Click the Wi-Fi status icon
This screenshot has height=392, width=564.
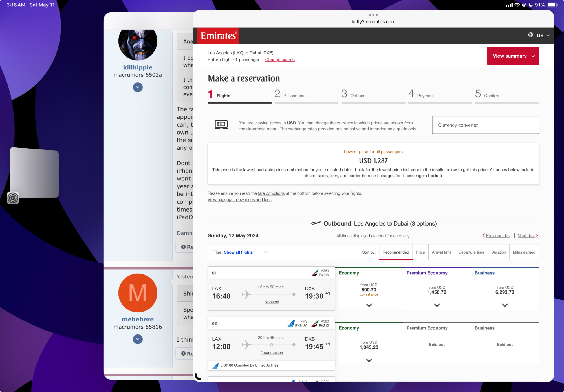(x=517, y=5)
